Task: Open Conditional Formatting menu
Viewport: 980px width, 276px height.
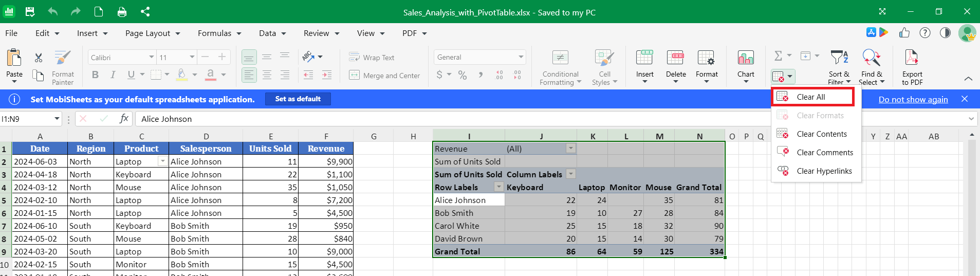Action: click(560, 67)
